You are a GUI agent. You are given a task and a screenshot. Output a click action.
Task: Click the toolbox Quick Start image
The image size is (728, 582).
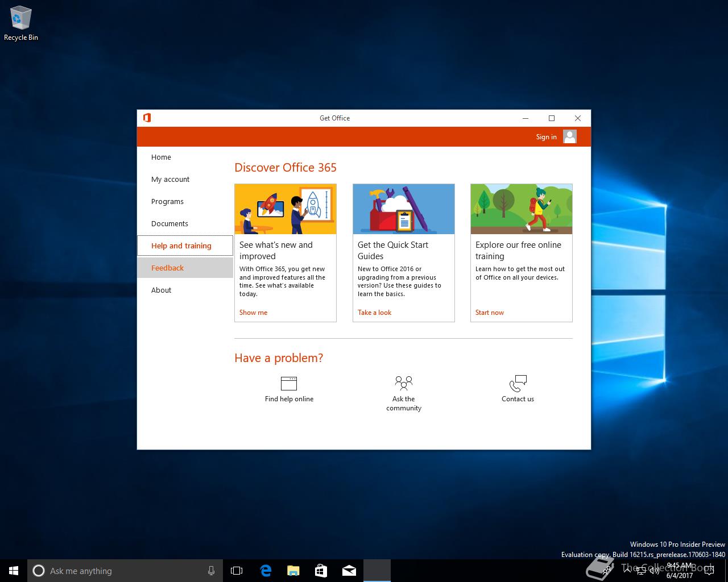coord(404,209)
